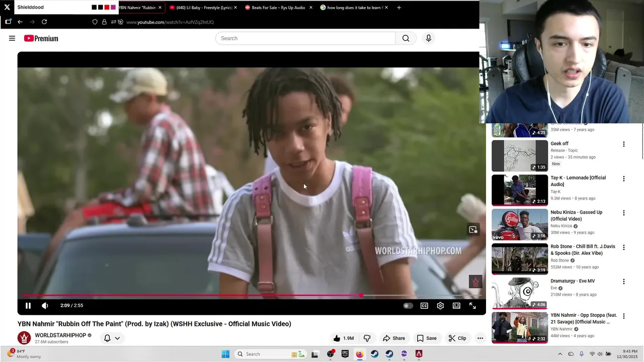Save the video to a playlist

click(x=427, y=338)
